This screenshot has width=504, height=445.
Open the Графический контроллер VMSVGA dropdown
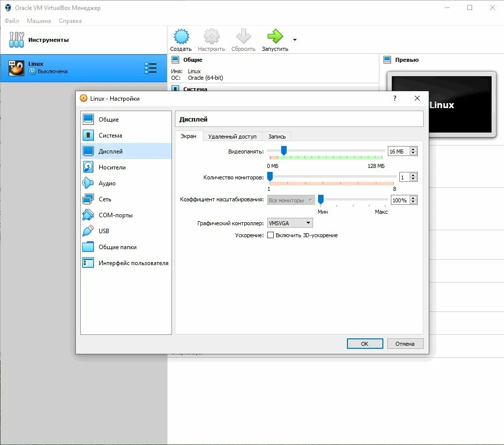(290, 223)
